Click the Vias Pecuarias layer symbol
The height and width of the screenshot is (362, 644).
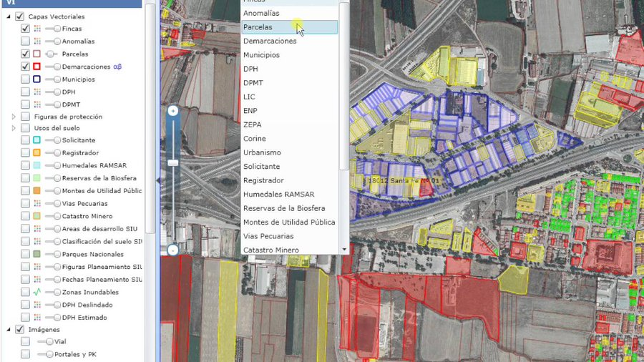click(37, 204)
